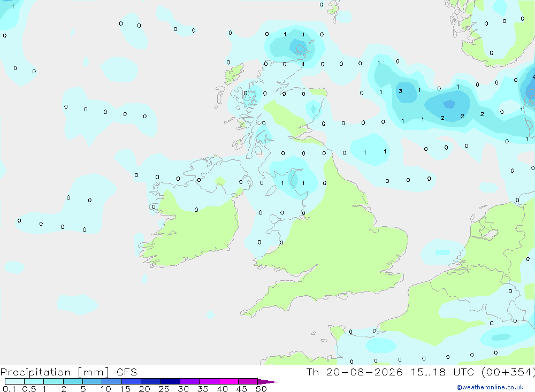535x392 pixels.
Task: Click the legend label '0.1'
Action: click(9, 389)
